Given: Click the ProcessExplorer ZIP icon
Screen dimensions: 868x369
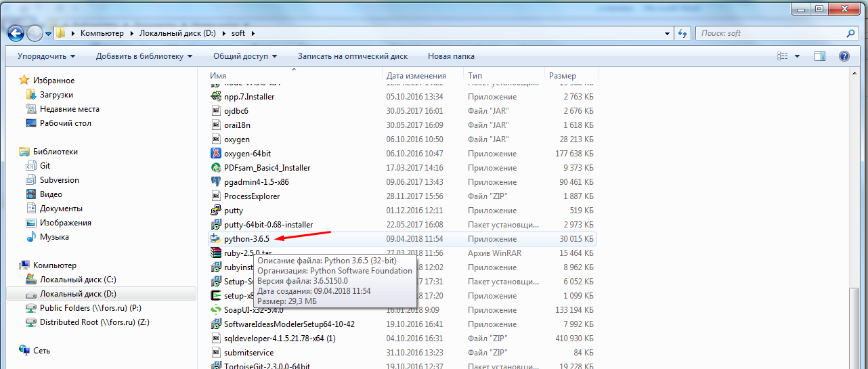Looking at the screenshot, I should click(x=216, y=196).
